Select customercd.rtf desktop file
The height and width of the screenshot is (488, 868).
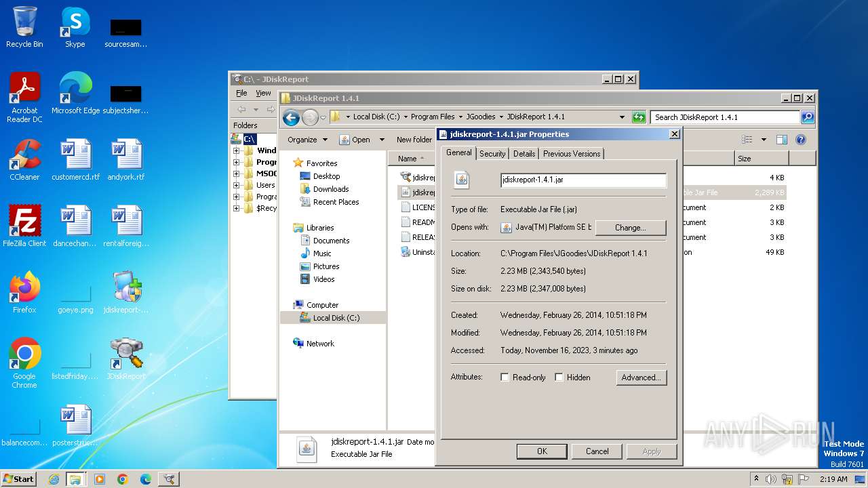click(75, 159)
